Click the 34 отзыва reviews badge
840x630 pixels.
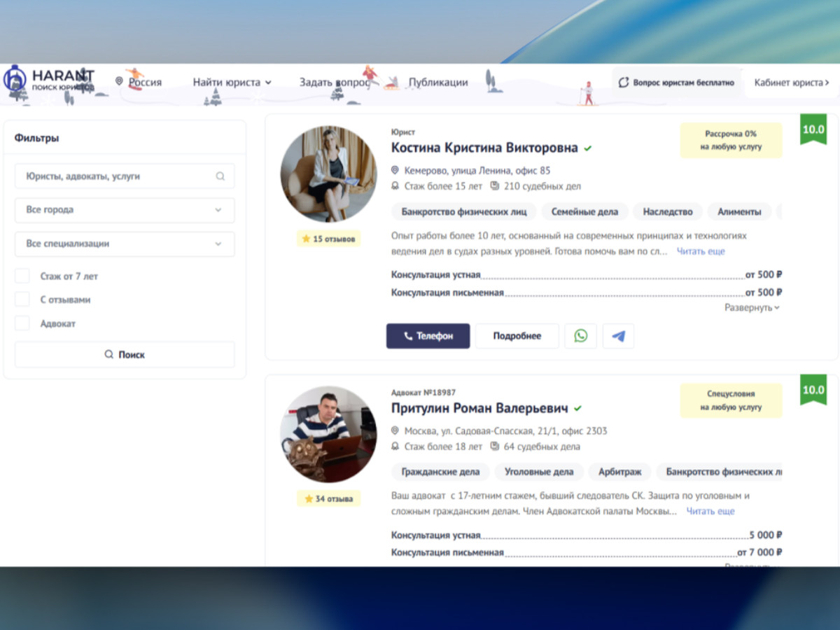329,499
